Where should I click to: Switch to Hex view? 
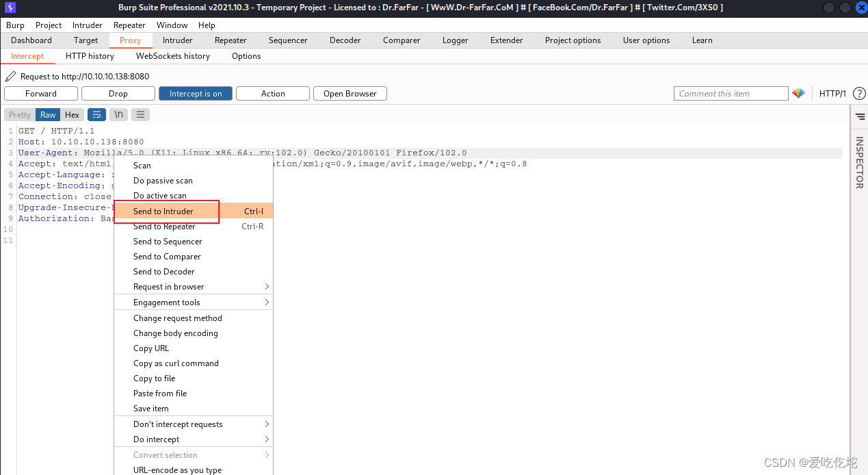coord(72,115)
